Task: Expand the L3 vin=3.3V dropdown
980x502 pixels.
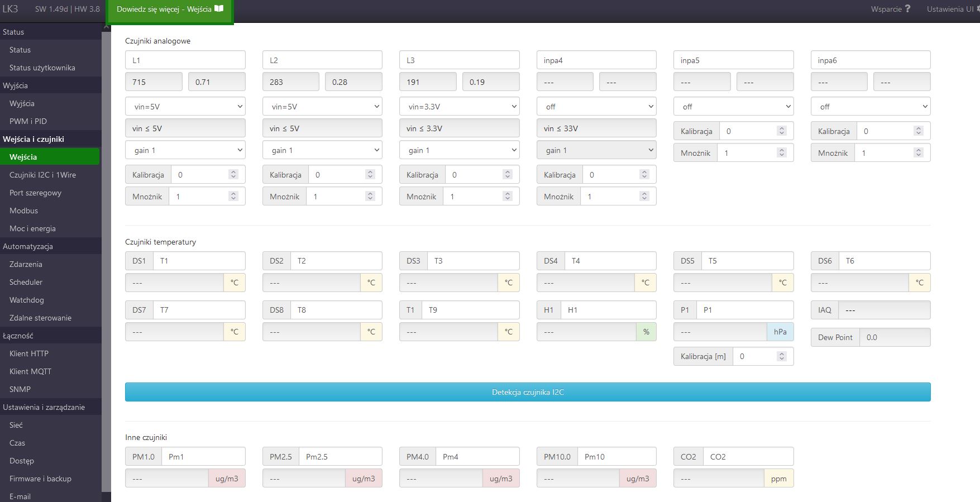Action: pyautogui.click(x=459, y=107)
